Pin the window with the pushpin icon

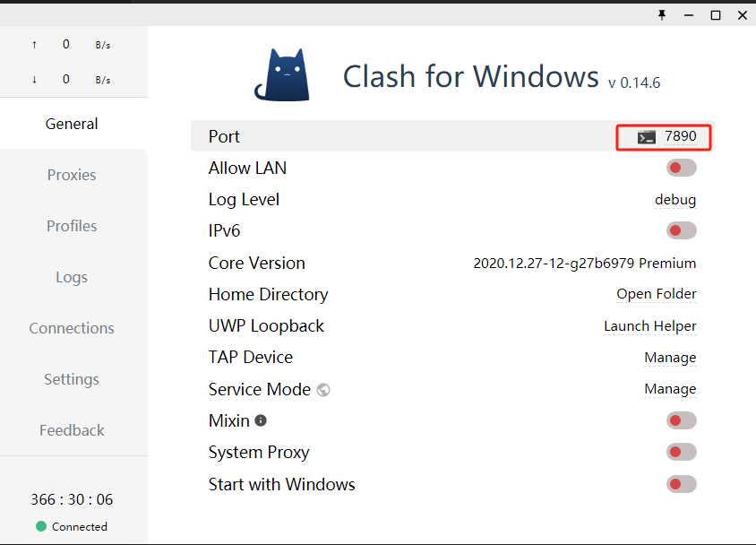tap(662, 15)
